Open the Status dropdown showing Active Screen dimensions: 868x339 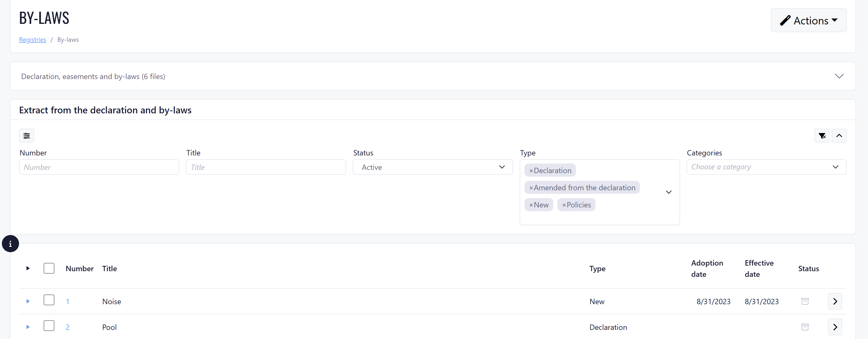coord(432,167)
